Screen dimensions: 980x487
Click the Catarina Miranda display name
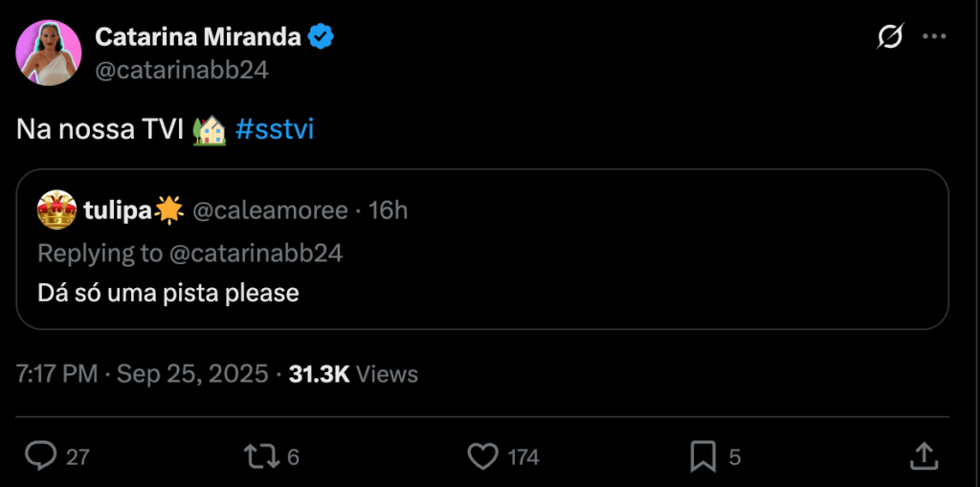(198, 37)
